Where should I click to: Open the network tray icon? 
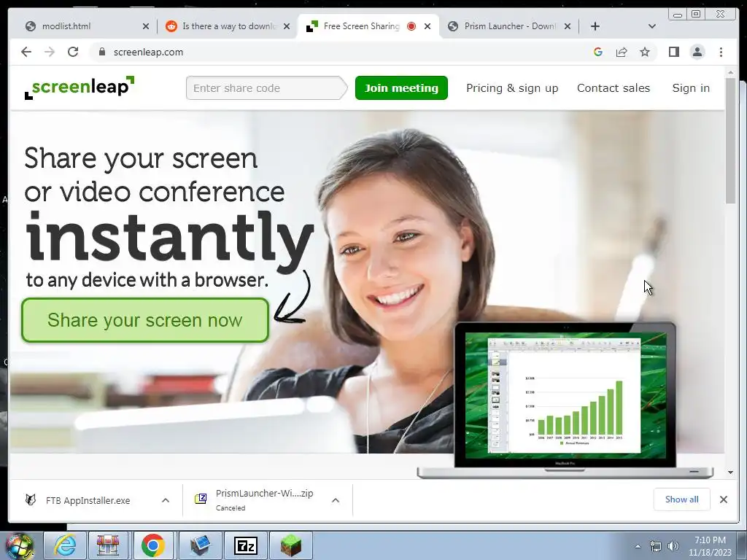(656, 546)
